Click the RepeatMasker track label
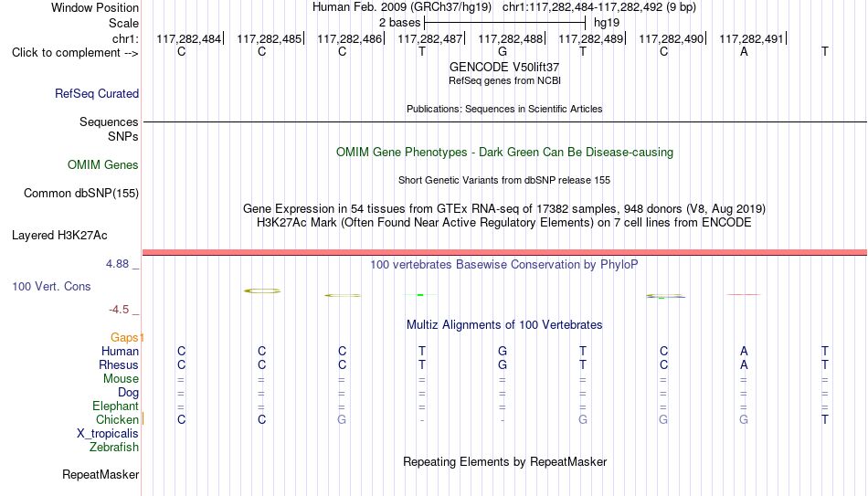The width and height of the screenshot is (868, 496). tap(101, 474)
